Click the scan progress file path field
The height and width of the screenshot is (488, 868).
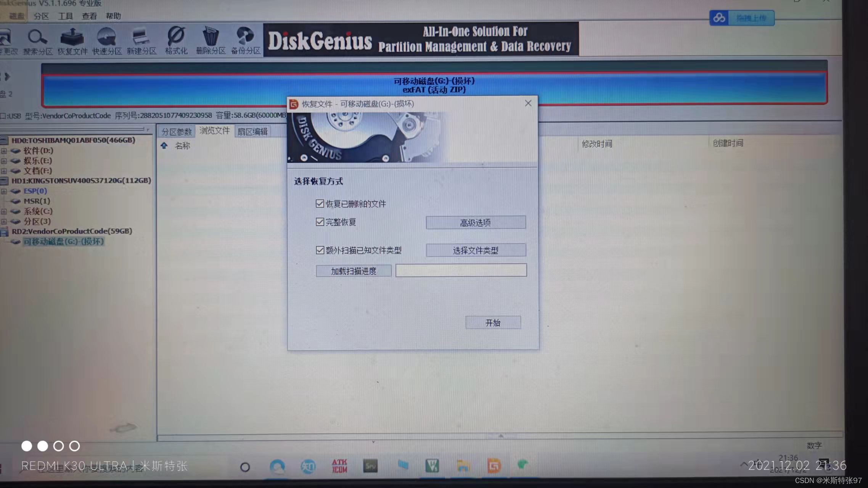click(461, 271)
